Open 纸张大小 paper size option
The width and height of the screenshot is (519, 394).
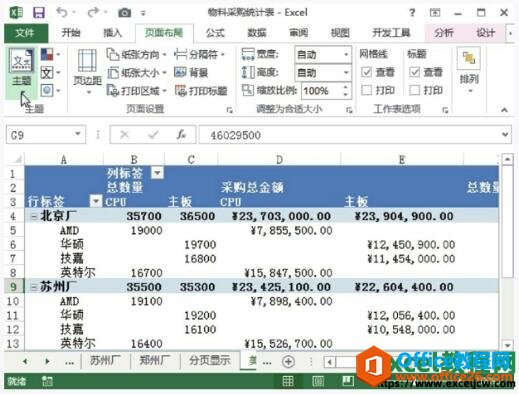136,72
